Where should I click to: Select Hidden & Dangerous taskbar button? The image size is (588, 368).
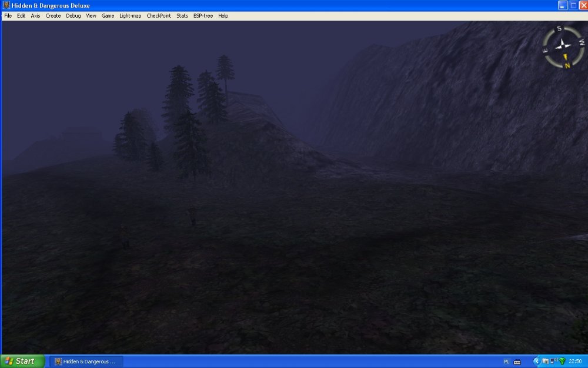tap(86, 361)
